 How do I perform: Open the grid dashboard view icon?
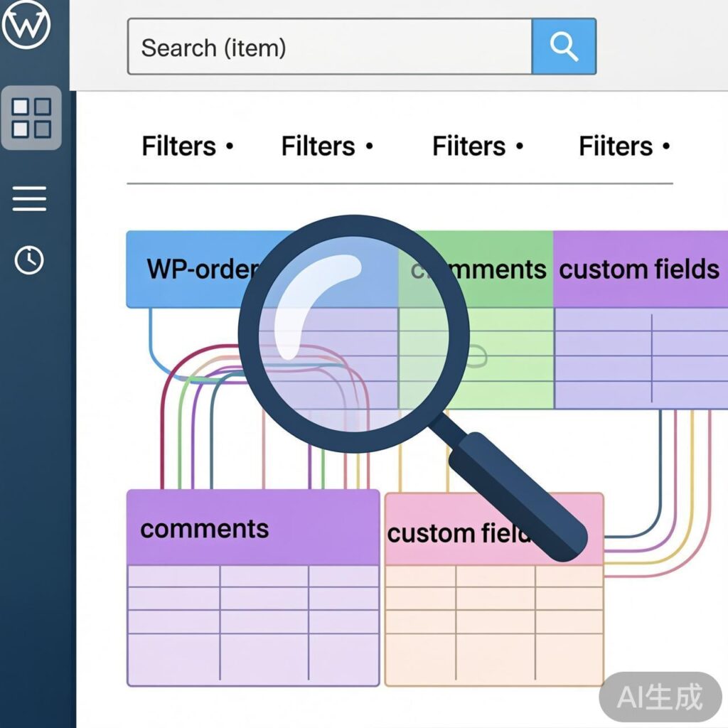tap(31, 117)
